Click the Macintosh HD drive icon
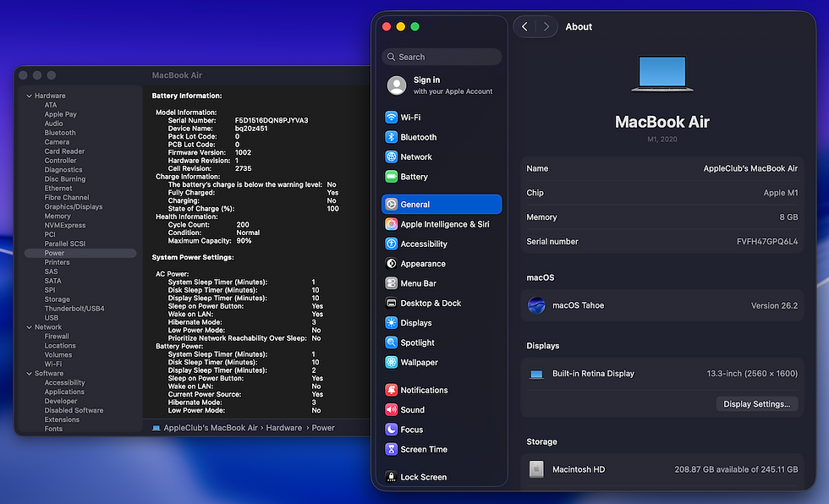 pos(536,469)
